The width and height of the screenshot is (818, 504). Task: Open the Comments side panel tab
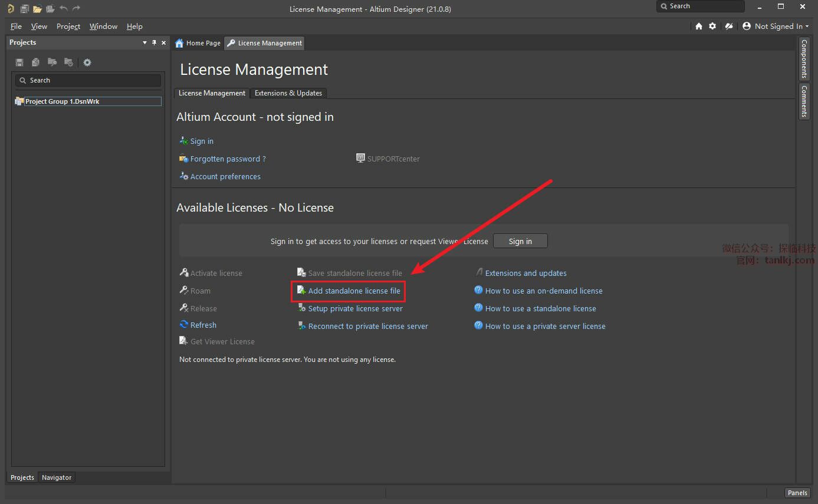tap(804, 101)
